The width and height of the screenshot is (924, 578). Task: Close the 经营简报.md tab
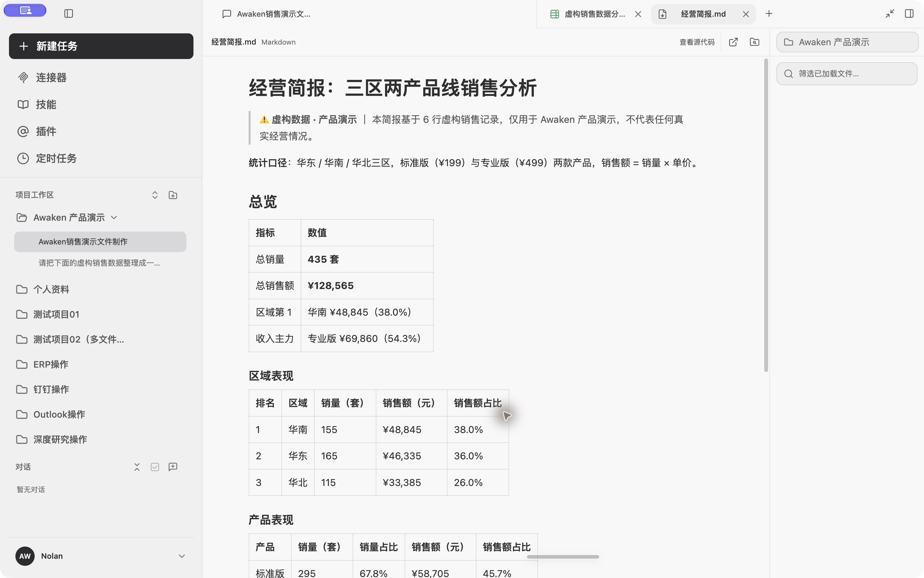click(746, 14)
